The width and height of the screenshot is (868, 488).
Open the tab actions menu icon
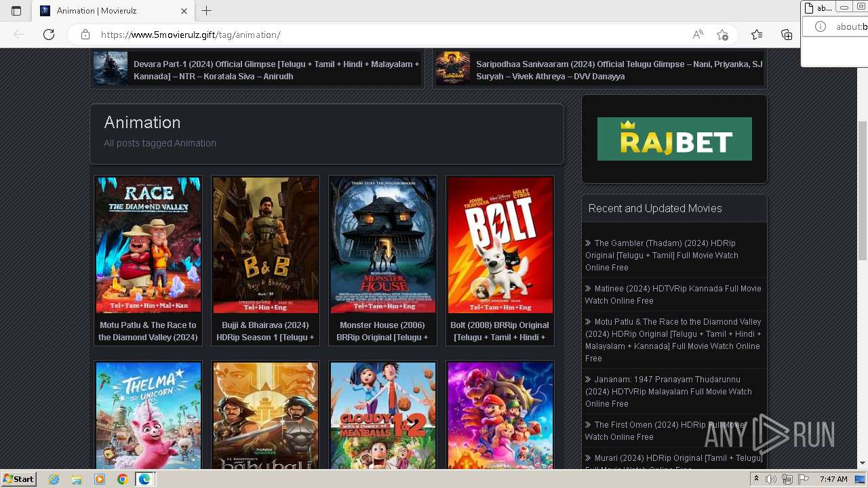[16, 11]
